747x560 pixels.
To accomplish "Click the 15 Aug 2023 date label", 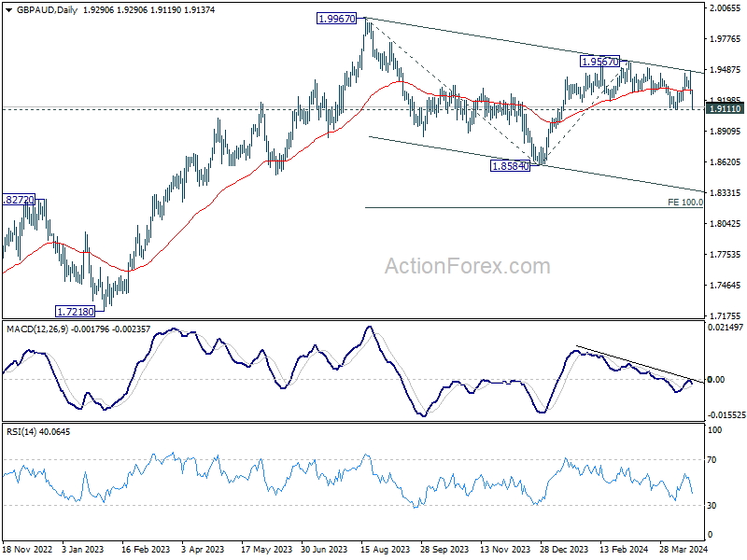I will click(x=385, y=550).
